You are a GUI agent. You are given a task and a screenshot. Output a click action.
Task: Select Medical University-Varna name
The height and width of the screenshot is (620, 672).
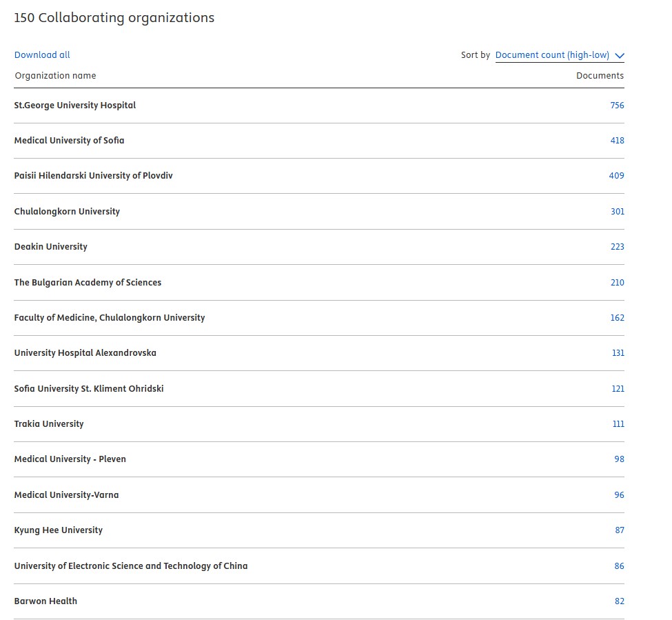66,496
